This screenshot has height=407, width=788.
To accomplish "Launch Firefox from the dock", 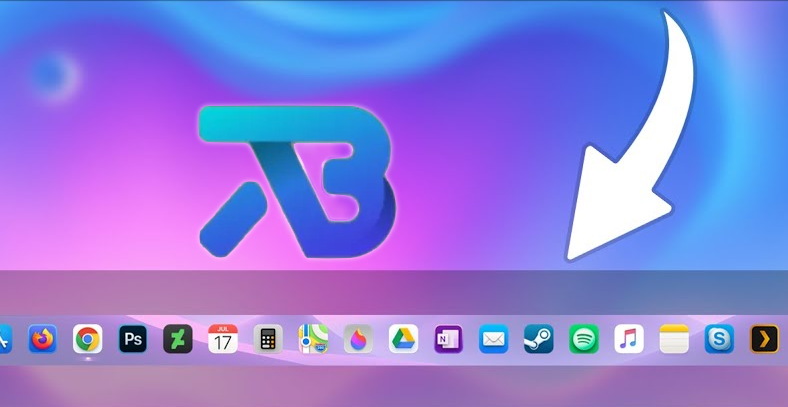I will 43,339.
